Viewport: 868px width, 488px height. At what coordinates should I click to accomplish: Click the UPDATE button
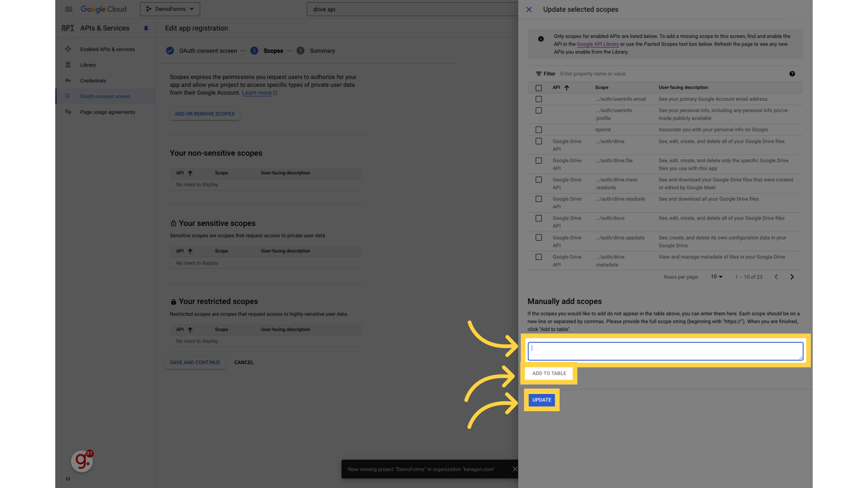(x=542, y=400)
